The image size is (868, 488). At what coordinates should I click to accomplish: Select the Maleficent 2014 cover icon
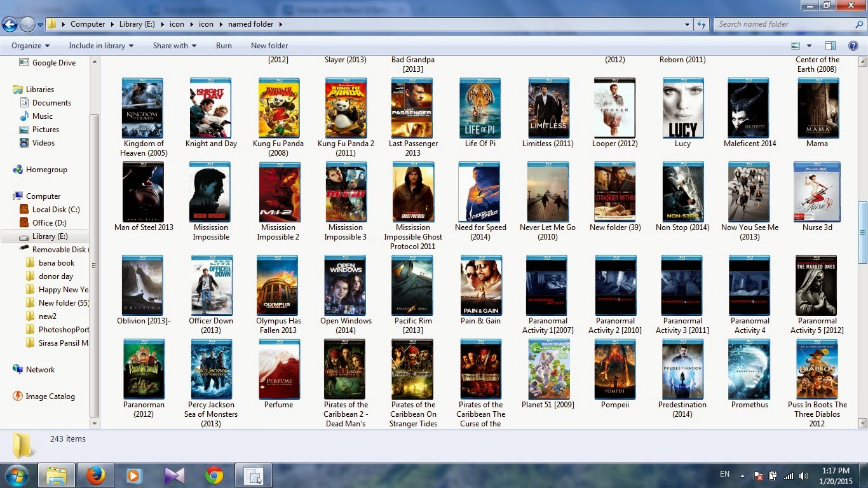(750, 108)
